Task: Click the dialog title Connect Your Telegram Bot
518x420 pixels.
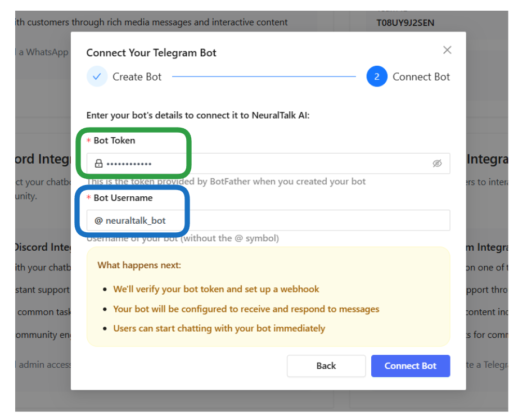Action: coord(151,52)
